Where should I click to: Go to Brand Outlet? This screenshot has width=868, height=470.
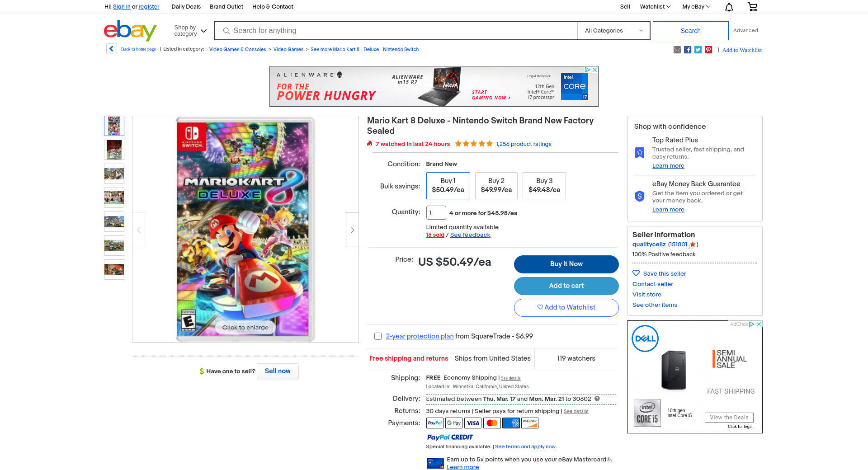pos(226,7)
